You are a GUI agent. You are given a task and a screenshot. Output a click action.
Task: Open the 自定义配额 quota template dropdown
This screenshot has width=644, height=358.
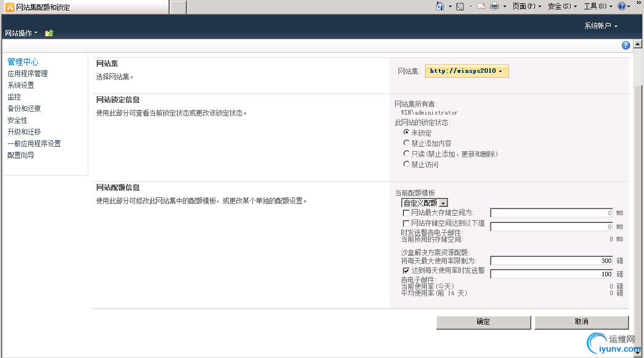coord(425,203)
